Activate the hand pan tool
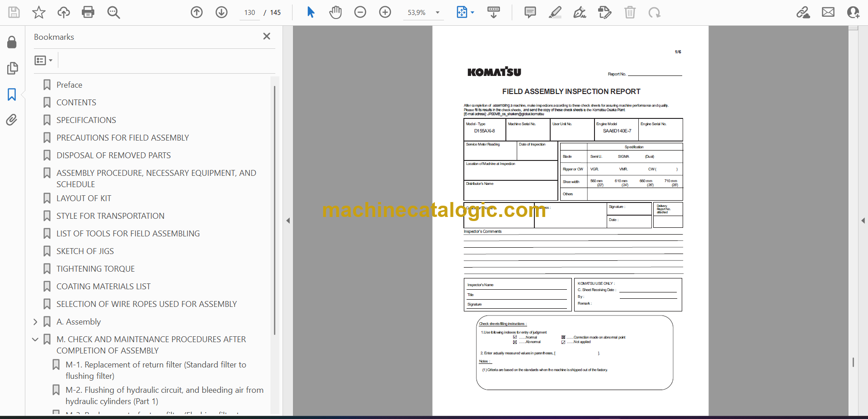 point(335,12)
